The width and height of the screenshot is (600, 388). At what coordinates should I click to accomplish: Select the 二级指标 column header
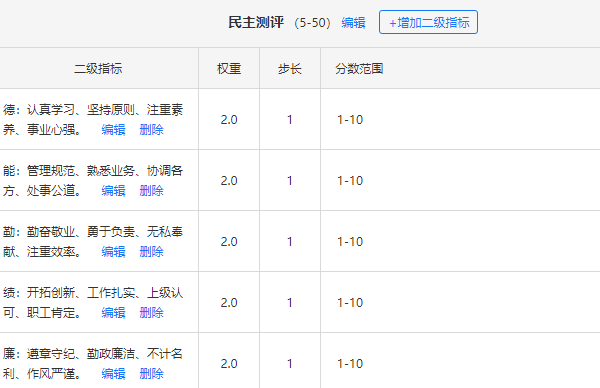[98, 69]
